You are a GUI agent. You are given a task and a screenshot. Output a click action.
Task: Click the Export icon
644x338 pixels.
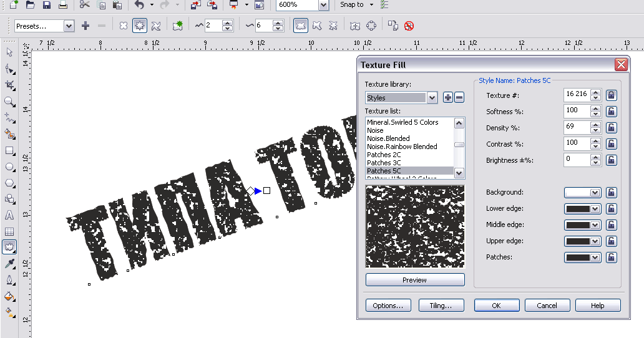point(212,5)
